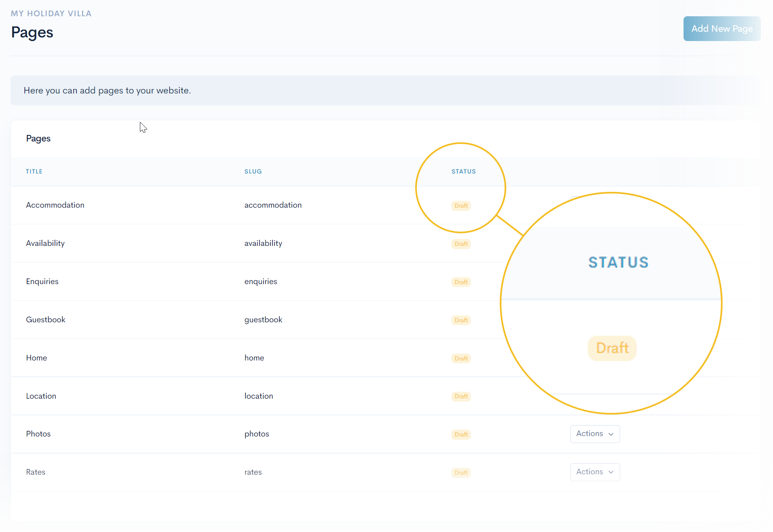Click Draft badge in Guestbook row
Screen dimensions: 773x532
tap(461, 320)
